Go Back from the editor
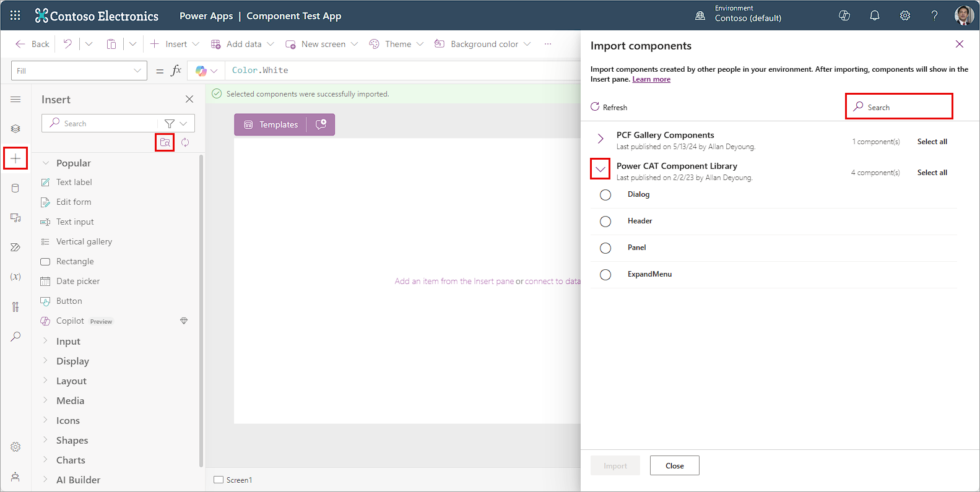The height and width of the screenshot is (492, 980). (32, 44)
